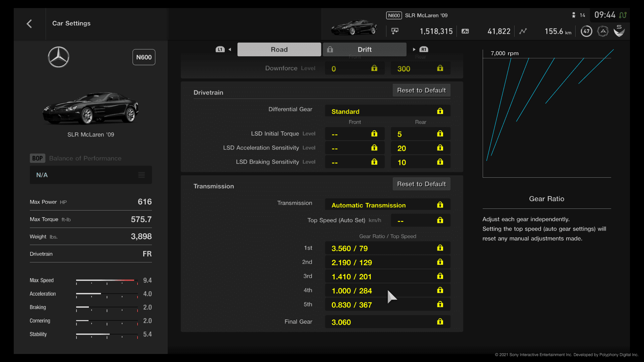Click the lock icon on Drift tab

[x=330, y=50]
